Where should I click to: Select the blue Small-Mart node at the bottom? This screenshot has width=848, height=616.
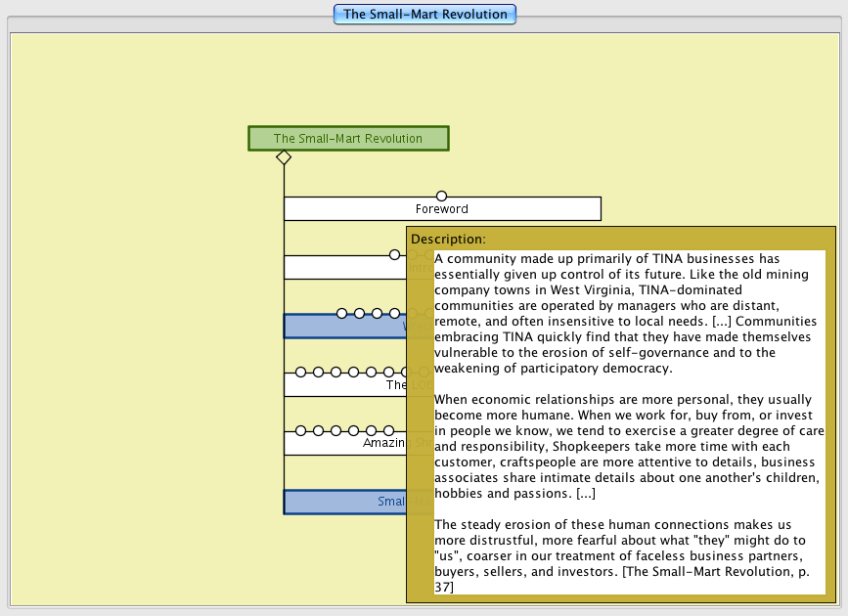(342, 503)
